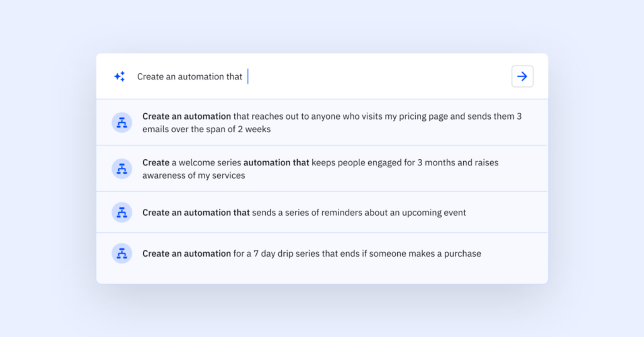Click bold 'automation that' in welcome series suggestion
The height and width of the screenshot is (337, 644).
276,162
